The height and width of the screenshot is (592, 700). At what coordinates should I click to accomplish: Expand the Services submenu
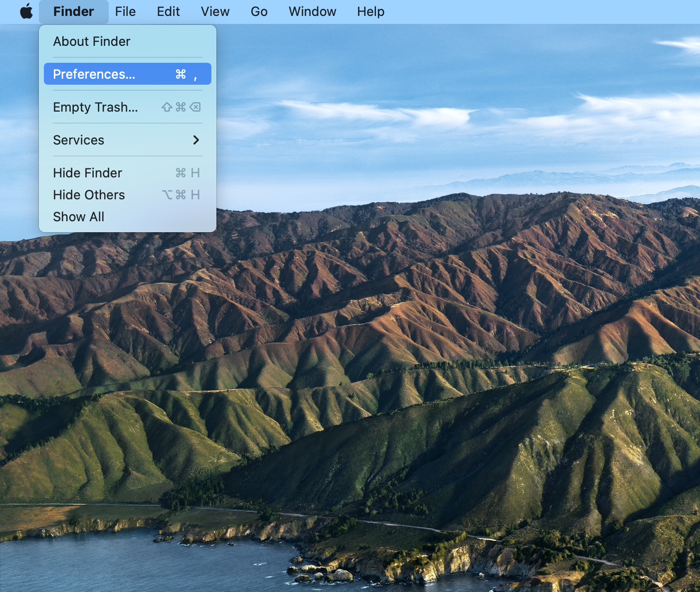point(128,140)
